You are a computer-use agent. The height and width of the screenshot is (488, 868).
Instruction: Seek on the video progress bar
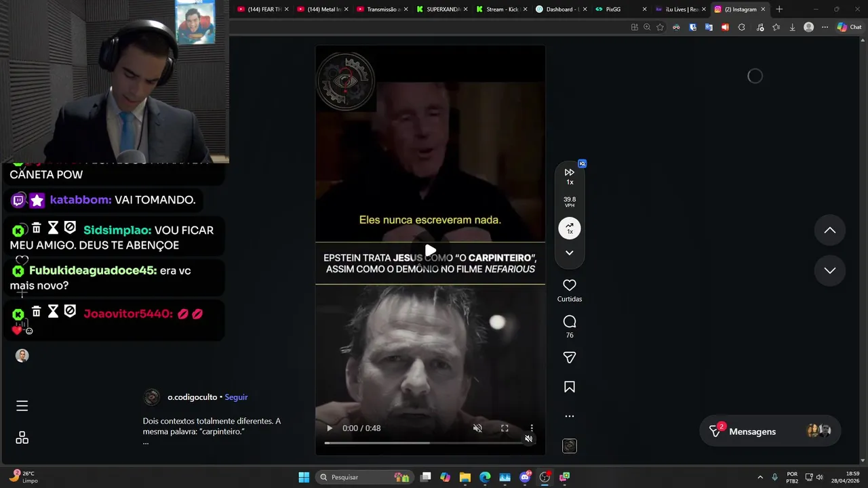pos(430,443)
